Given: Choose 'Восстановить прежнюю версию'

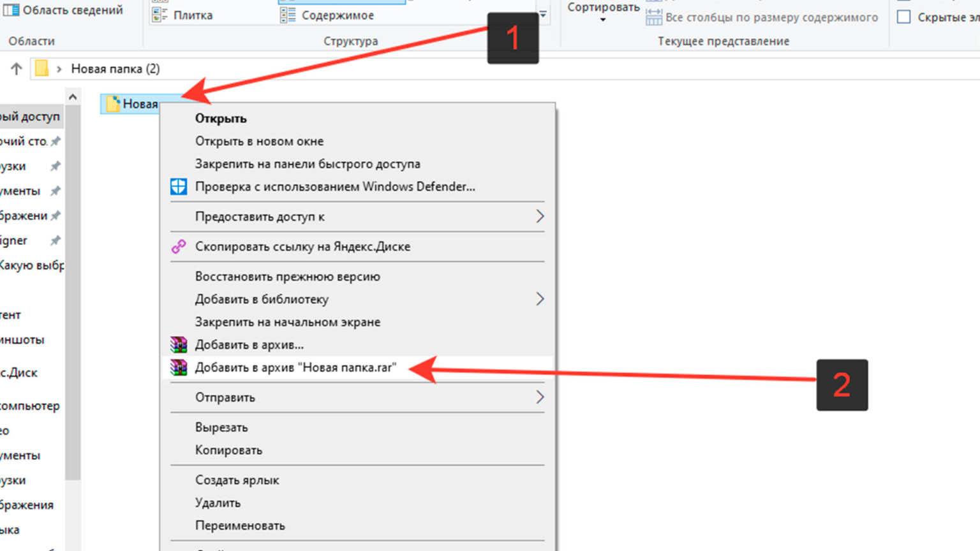Looking at the screenshot, I should [x=287, y=277].
